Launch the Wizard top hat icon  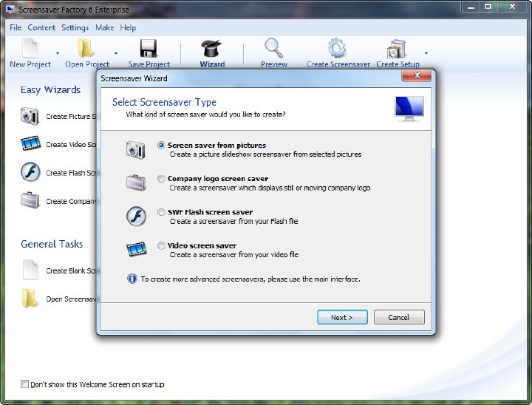pos(212,49)
